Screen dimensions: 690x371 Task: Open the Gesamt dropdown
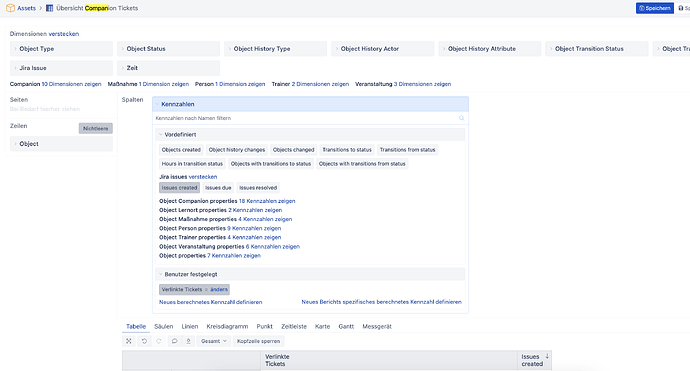(x=213, y=341)
